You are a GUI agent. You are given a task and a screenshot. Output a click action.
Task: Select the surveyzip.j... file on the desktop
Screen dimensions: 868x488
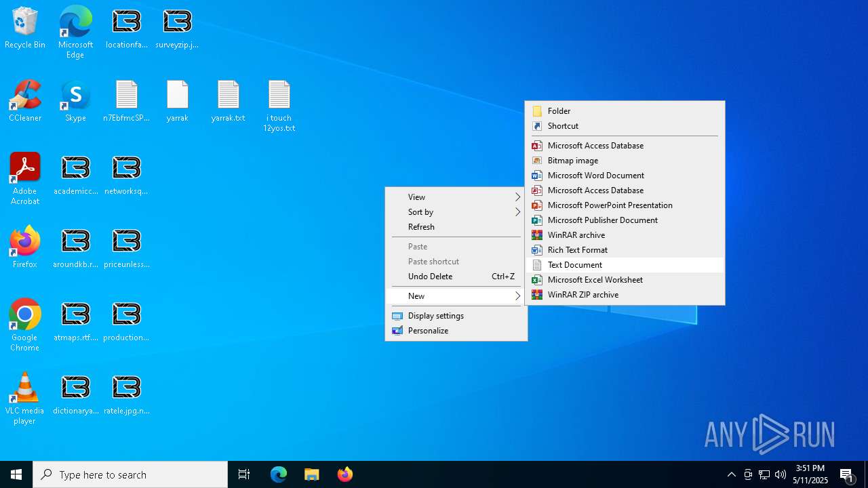(x=177, y=28)
